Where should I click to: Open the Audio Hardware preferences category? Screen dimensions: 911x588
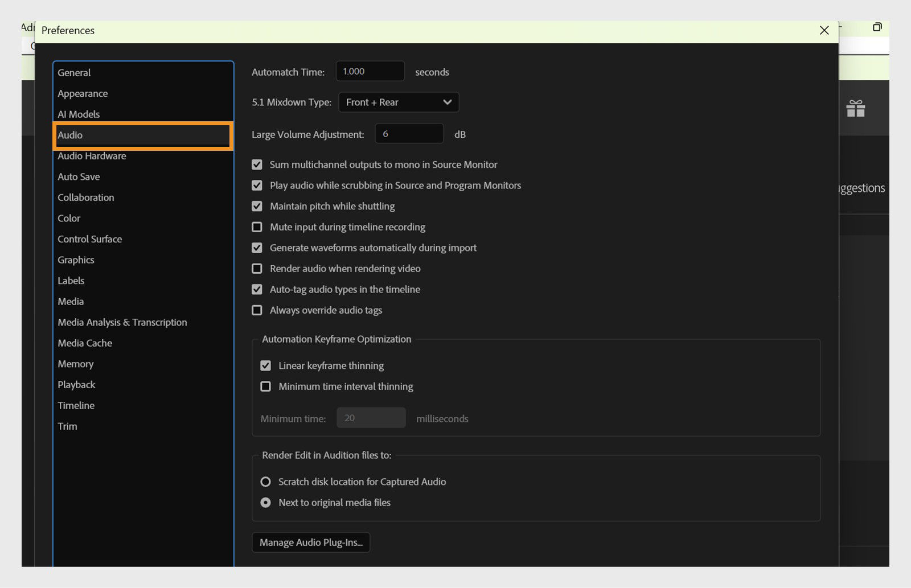pyautogui.click(x=92, y=156)
